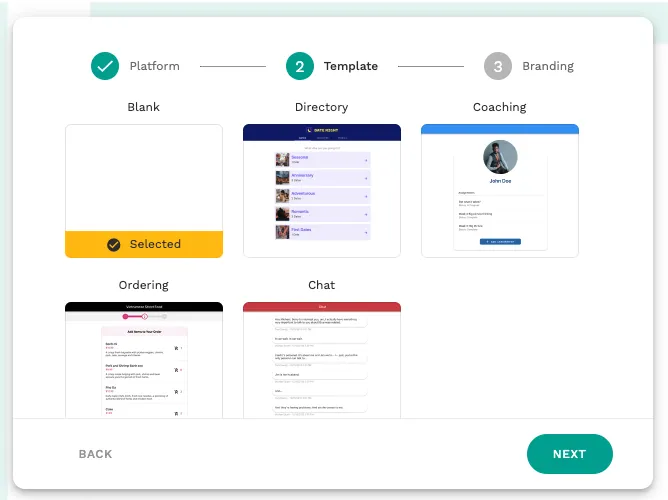Image resolution: width=668 pixels, height=500 pixels.
Task: Go to the Platform step label
Action: (154, 66)
